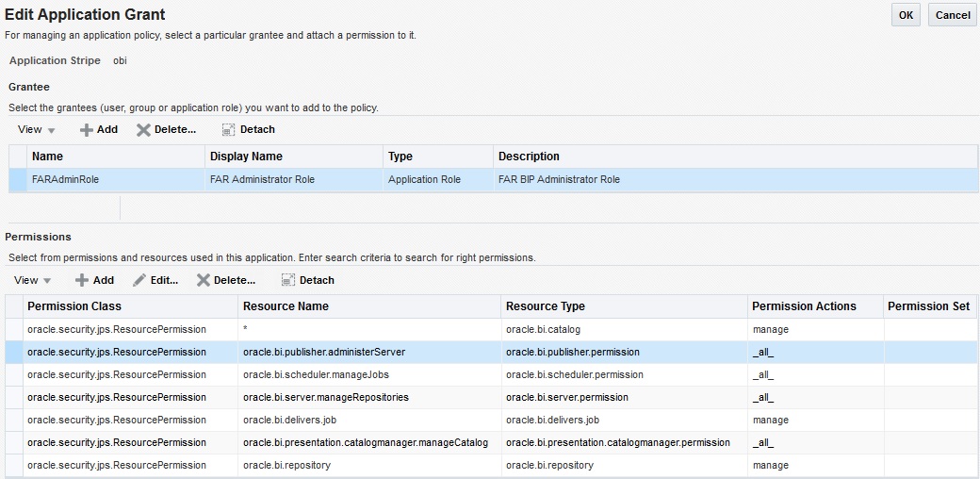This screenshot has height=479, width=980.
Task: Click the Delete X icon in Grantee toolbar
Action: pos(143,130)
